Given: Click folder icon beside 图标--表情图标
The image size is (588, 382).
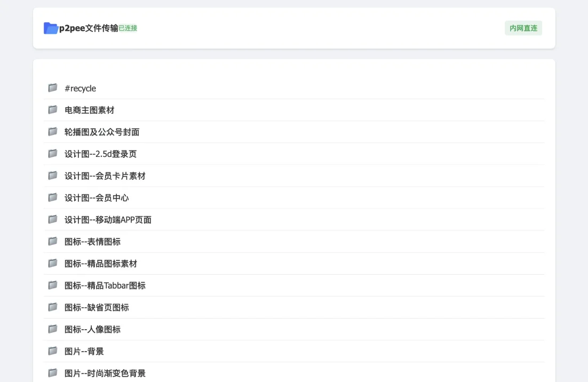Looking at the screenshot, I should pyautogui.click(x=53, y=241).
